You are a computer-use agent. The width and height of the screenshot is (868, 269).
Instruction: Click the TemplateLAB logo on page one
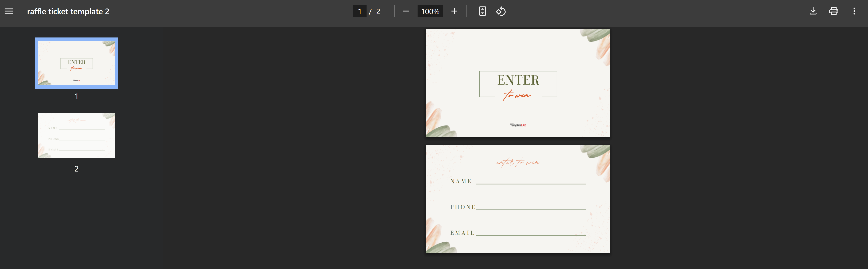[x=518, y=125]
